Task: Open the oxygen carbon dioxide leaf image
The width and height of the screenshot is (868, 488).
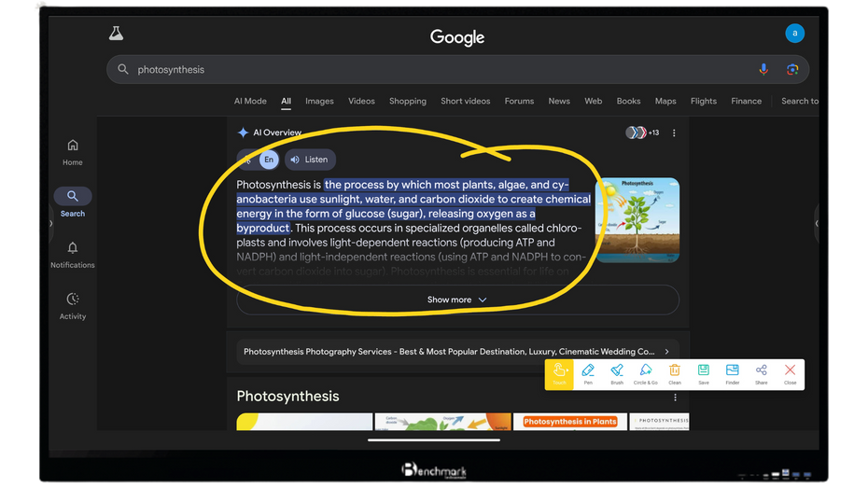Action: pos(442,422)
